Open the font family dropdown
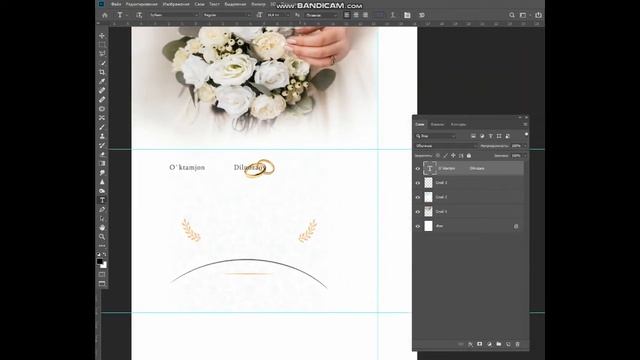 pyautogui.click(x=174, y=15)
